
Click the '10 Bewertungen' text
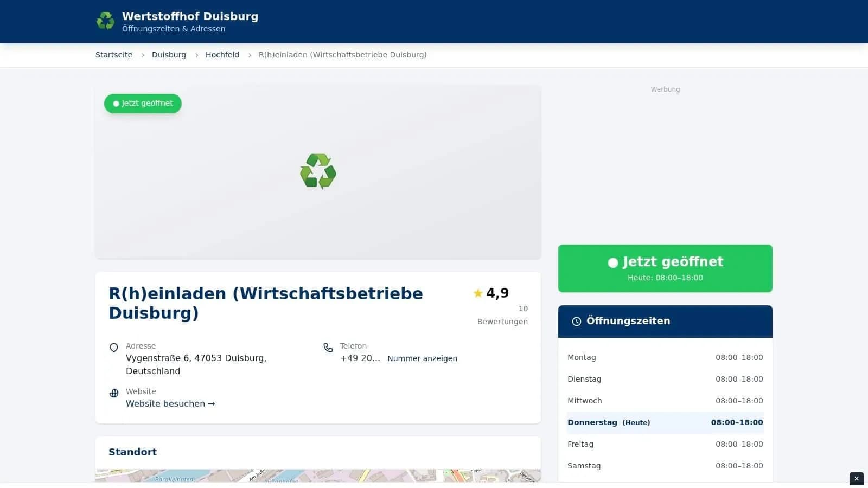point(502,315)
